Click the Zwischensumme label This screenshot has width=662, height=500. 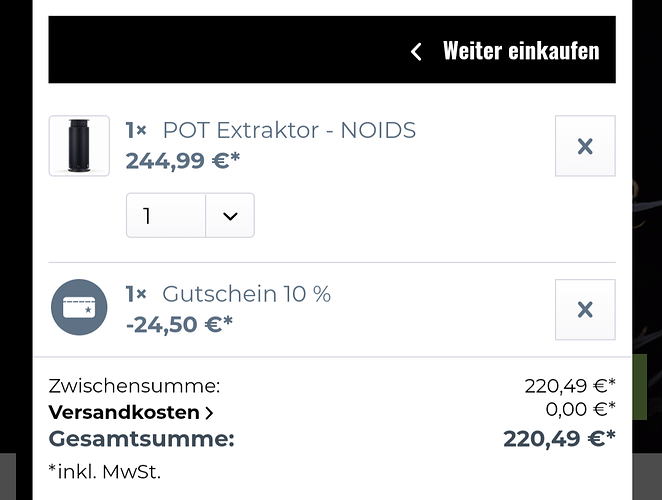134,386
